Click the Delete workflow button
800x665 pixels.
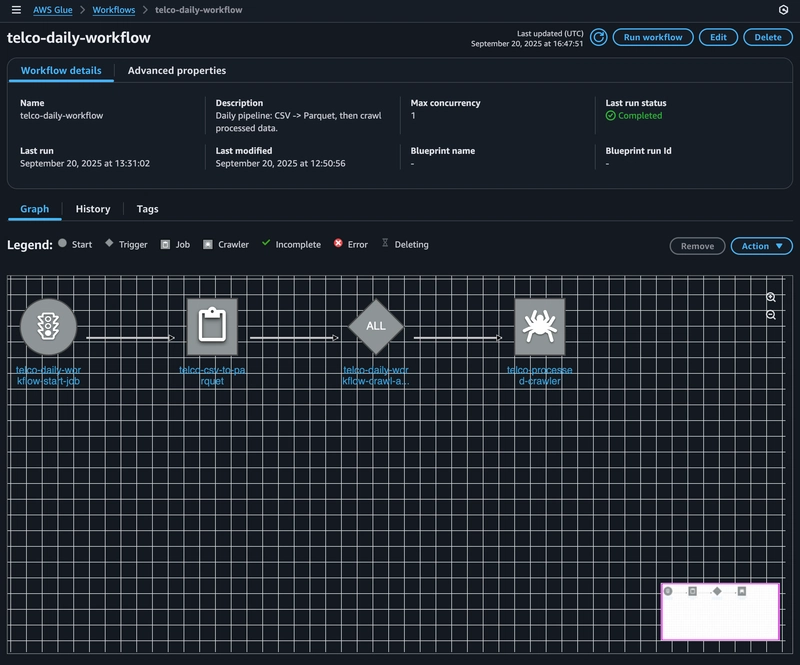pyautogui.click(x=767, y=37)
